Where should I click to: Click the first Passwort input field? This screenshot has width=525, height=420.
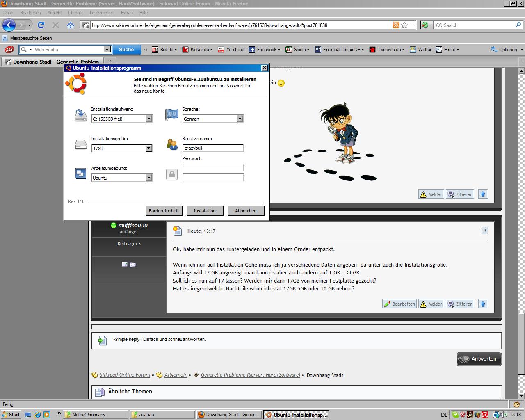coord(213,168)
